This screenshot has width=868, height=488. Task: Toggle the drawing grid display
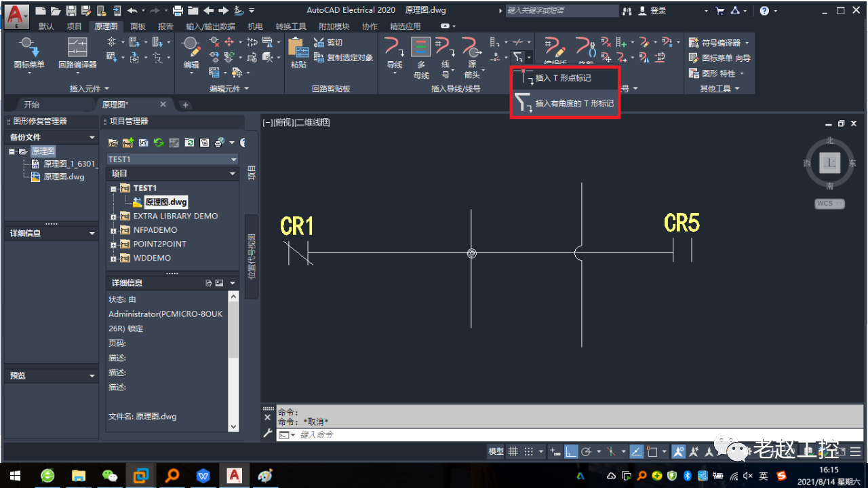pyautogui.click(x=513, y=451)
